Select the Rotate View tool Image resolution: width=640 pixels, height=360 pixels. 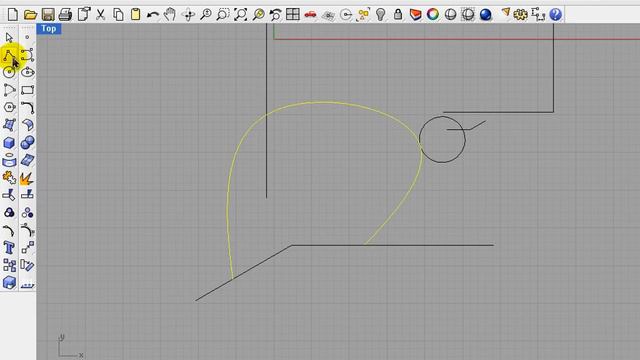tap(189, 15)
